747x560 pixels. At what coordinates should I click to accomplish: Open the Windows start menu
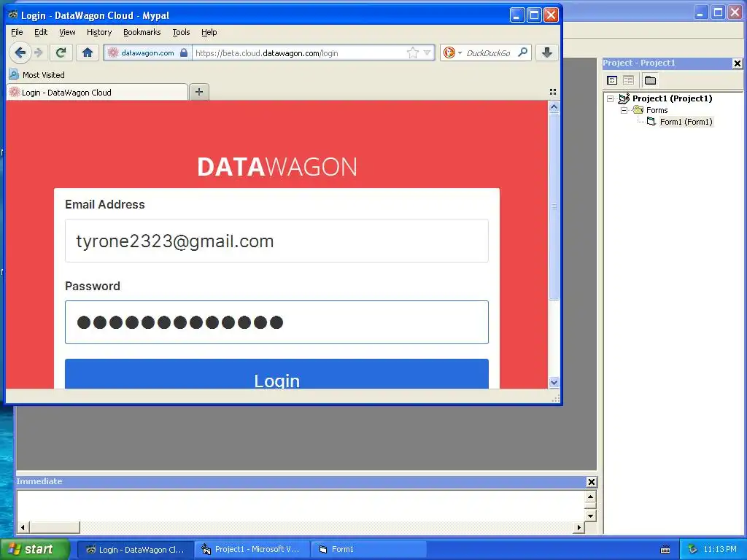point(35,549)
